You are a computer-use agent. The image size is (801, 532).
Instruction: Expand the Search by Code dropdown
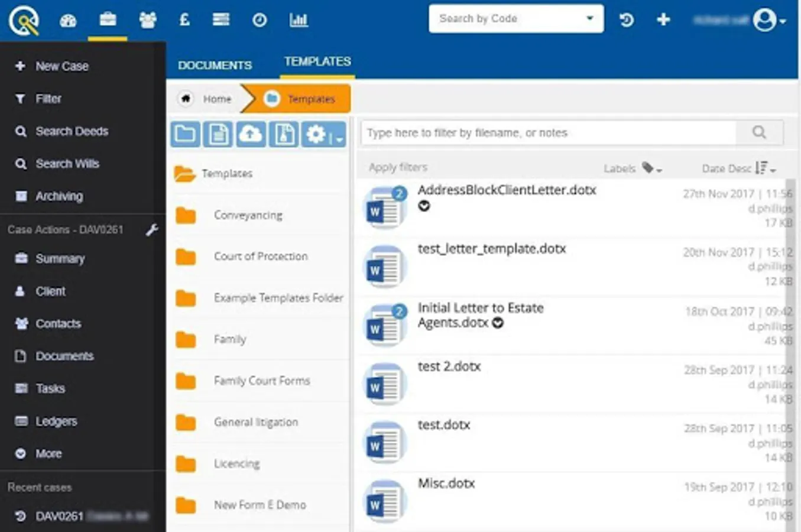[x=589, y=18]
